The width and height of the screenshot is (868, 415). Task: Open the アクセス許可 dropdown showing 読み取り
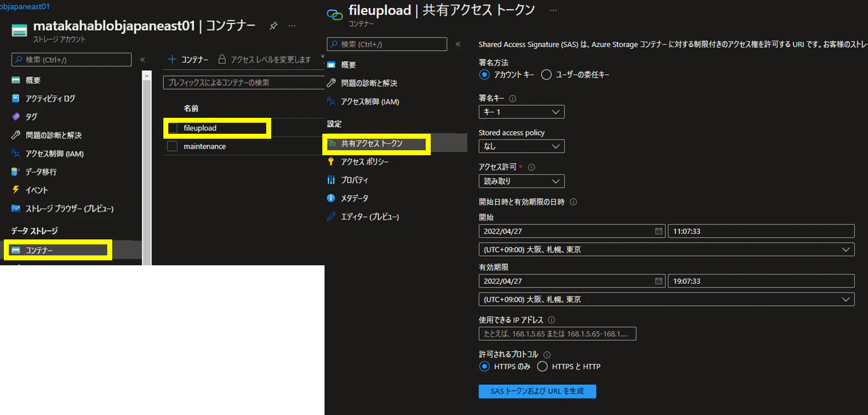pyautogui.click(x=521, y=181)
